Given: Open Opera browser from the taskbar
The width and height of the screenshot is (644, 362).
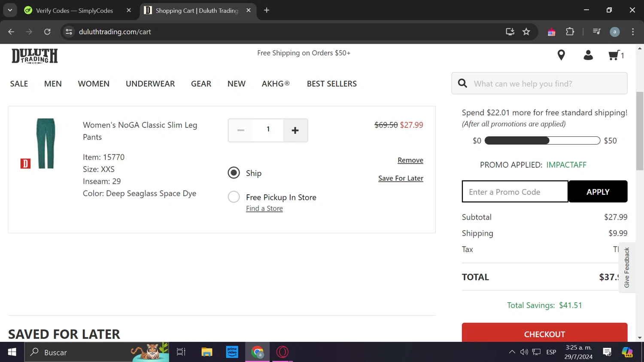Looking at the screenshot, I should pyautogui.click(x=283, y=352).
